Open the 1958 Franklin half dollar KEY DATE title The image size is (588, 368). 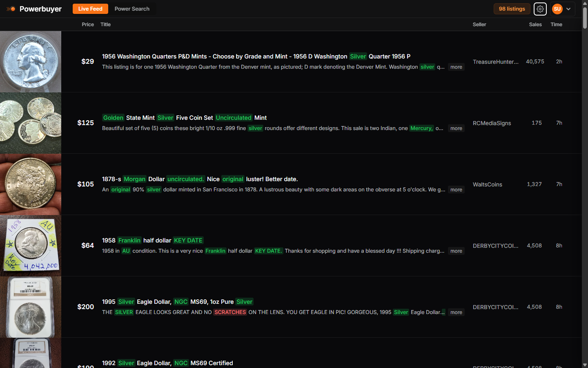(153, 240)
